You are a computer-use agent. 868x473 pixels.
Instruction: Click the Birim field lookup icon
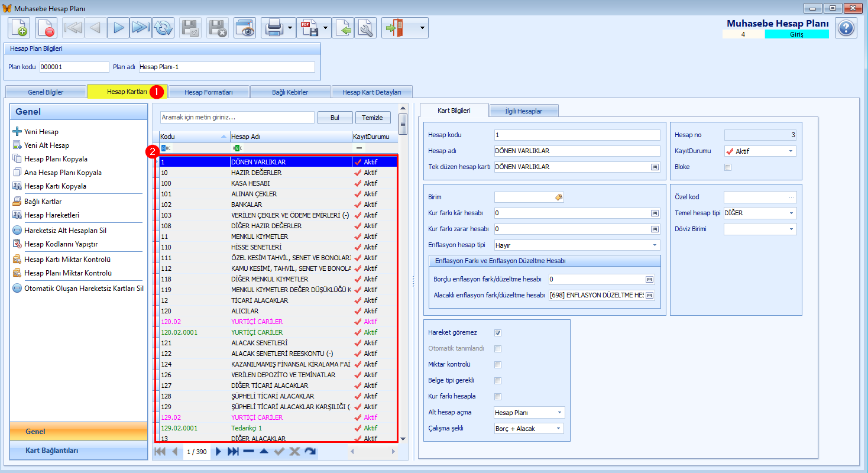pyautogui.click(x=559, y=197)
